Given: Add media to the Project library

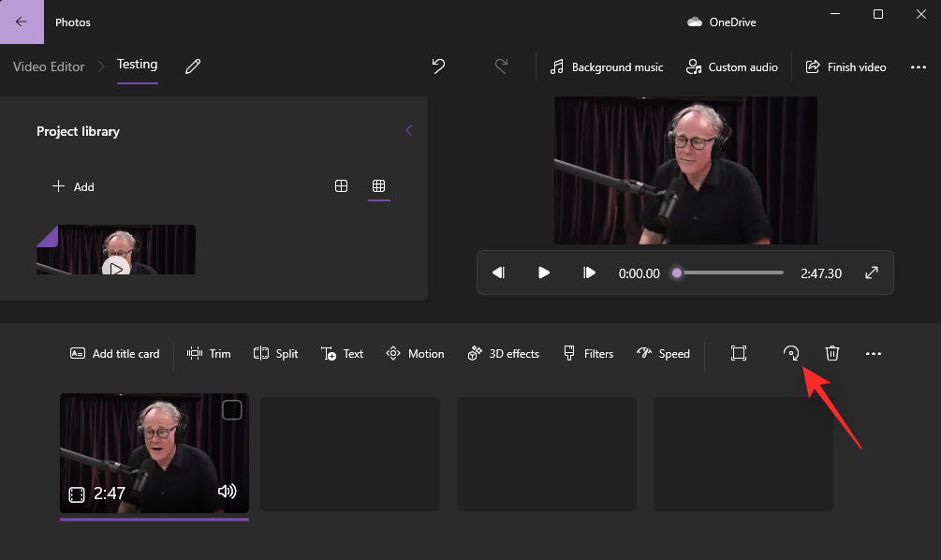Looking at the screenshot, I should tap(73, 186).
